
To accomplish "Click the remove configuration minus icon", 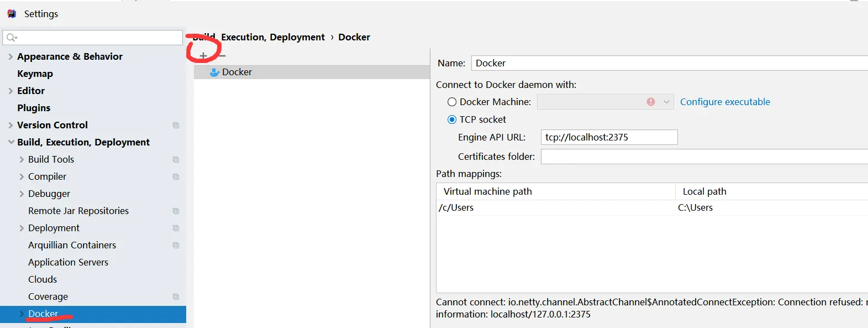I will pyautogui.click(x=222, y=55).
